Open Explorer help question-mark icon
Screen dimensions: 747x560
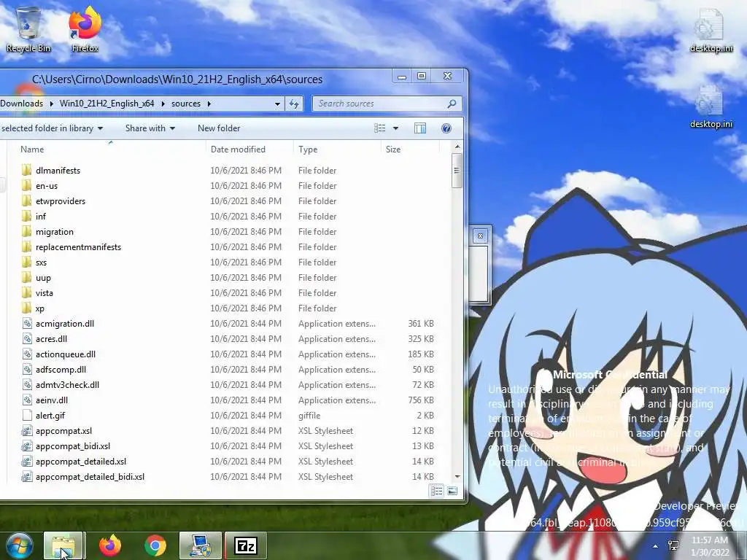pyautogui.click(x=446, y=128)
